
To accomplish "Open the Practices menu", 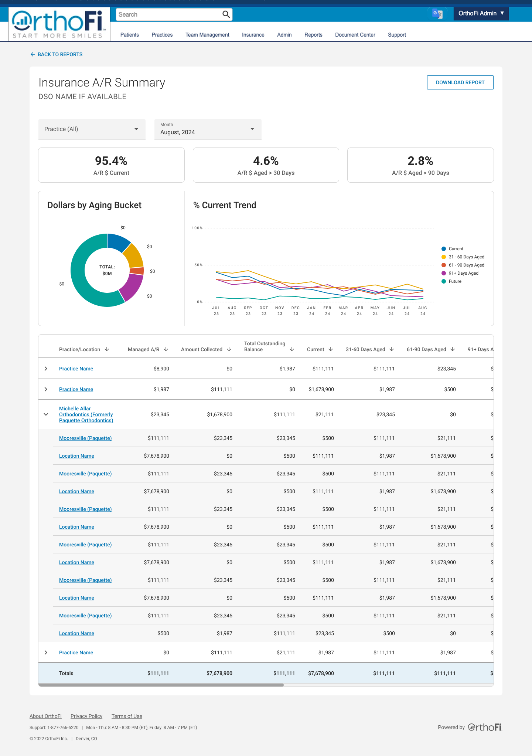I will click(162, 35).
